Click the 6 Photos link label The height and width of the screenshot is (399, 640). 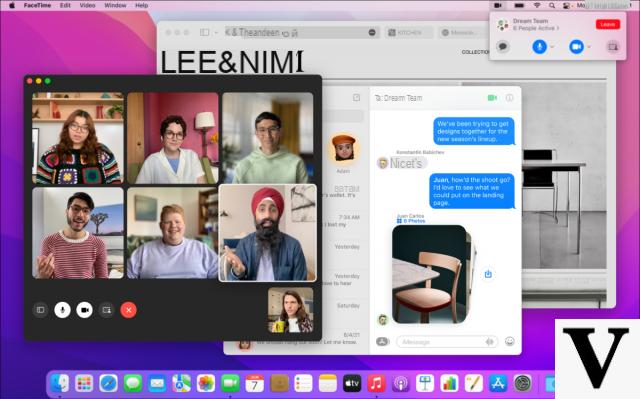click(x=411, y=221)
